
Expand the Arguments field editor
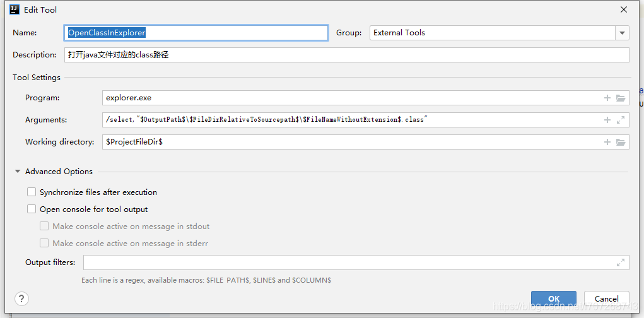[621, 120]
